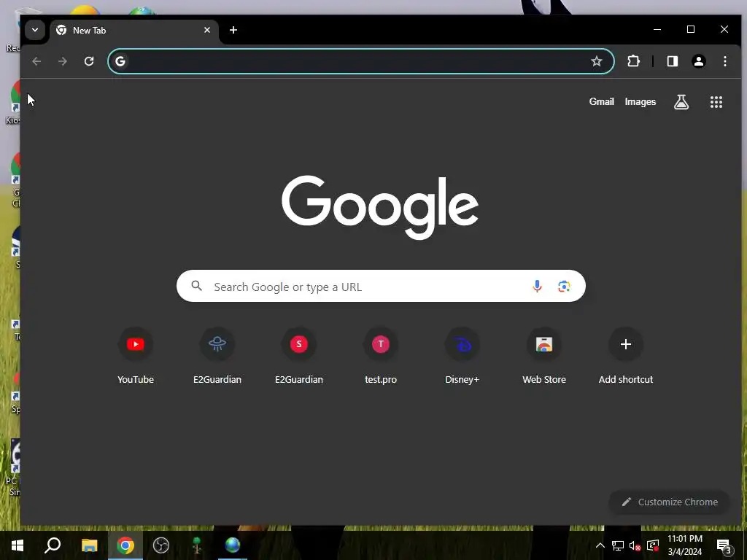Image resolution: width=747 pixels, height=560 pixels.
Task: Open the tab search dropdown arrow
Action: [x=35, y=30]
